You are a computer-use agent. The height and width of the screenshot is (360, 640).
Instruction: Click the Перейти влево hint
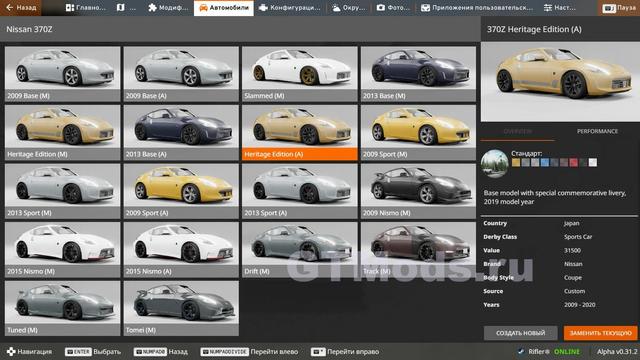[249, 351]
